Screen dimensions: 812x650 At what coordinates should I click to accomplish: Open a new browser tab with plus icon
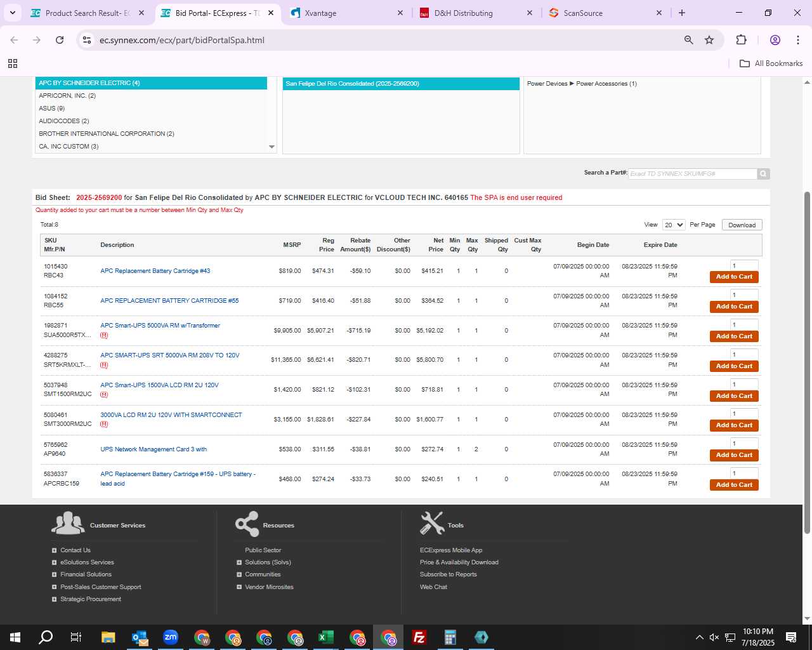tap(682, 13)
